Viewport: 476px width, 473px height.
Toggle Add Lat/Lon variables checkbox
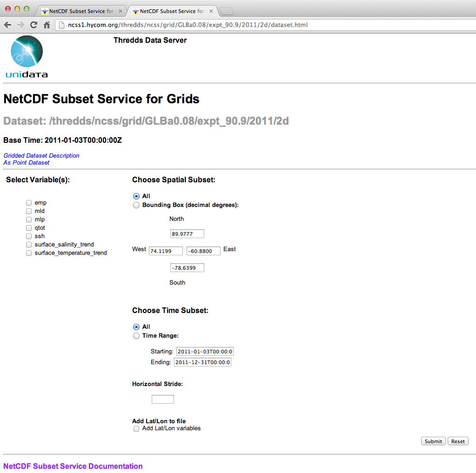click(136, 429)
